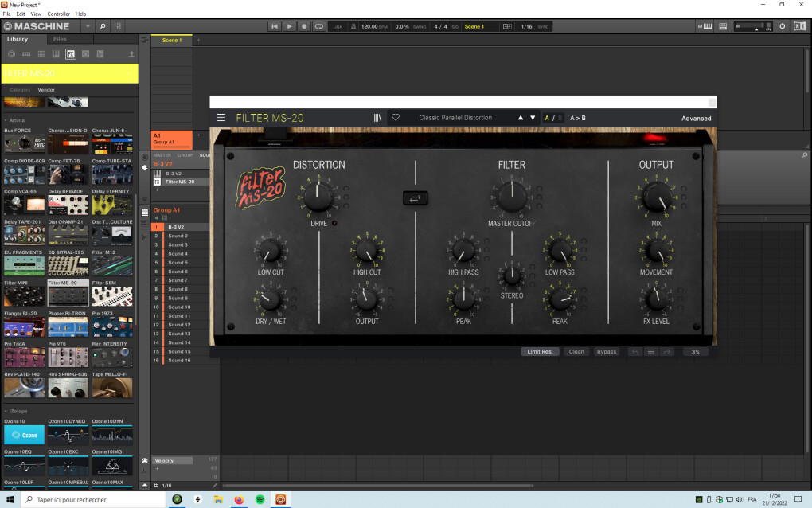
Task: Collapse the Arturia vendor section
Action: tap(6, 120)
